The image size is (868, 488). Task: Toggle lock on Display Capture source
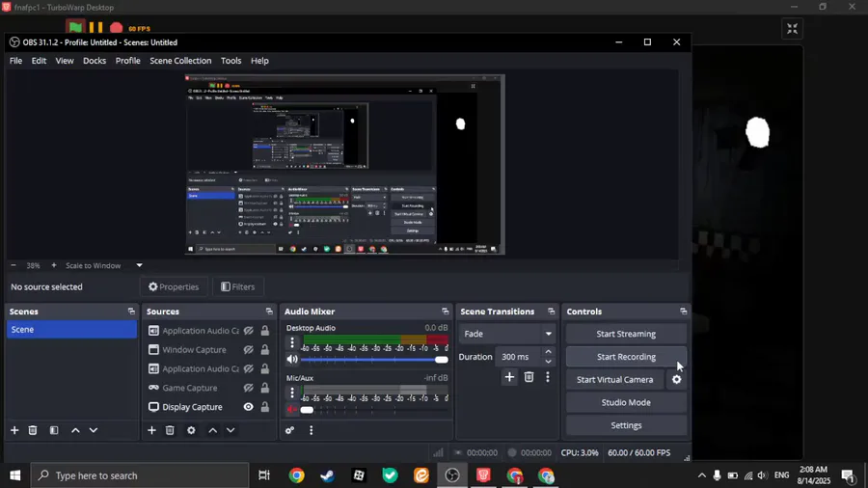tap(265, 407)
